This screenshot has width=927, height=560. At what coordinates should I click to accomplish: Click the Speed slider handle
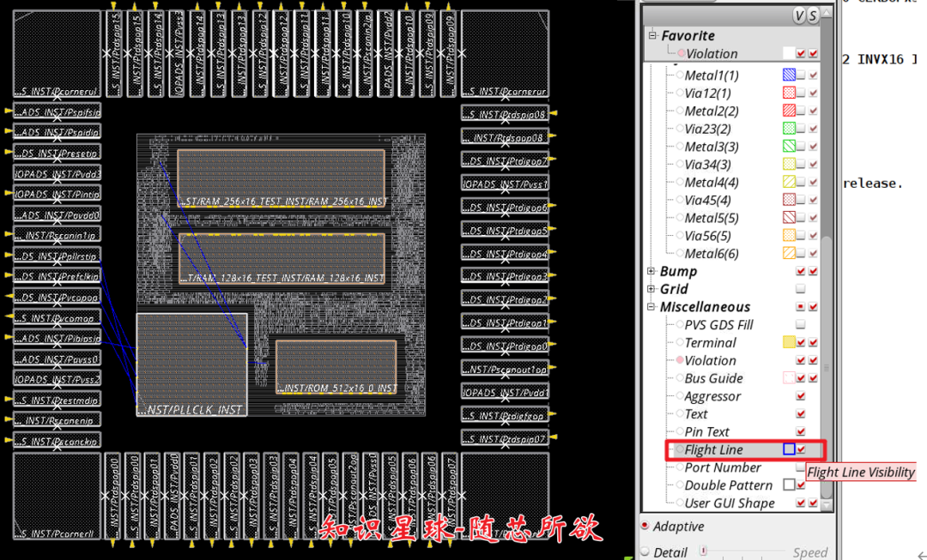pos(701,549)
